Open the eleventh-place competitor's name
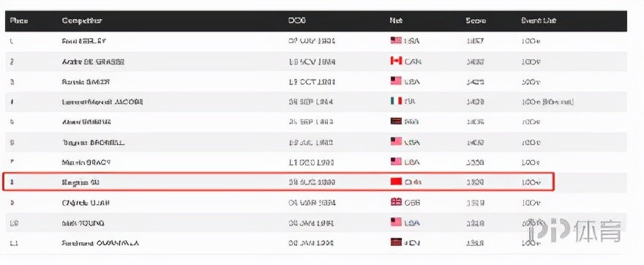The image size is (644, 265). (100, 243)
